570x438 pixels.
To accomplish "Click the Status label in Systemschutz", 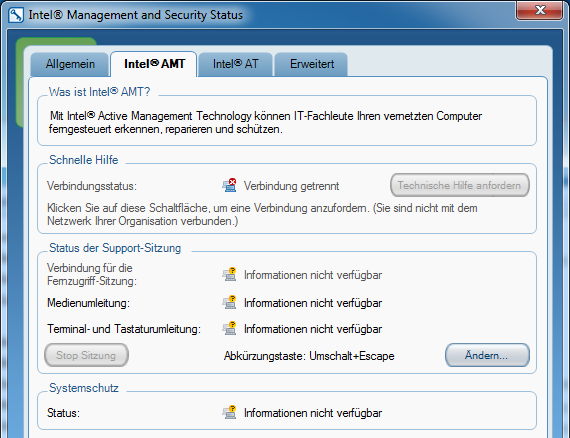I will tap(63, 413).
